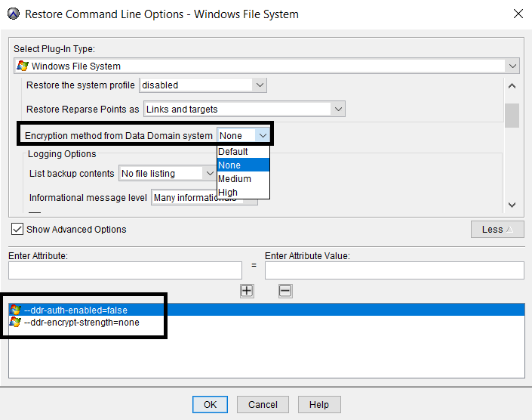This screenshot has height=420, width=532.
Task: Click the Cancel button
Action: coord(263,405)
